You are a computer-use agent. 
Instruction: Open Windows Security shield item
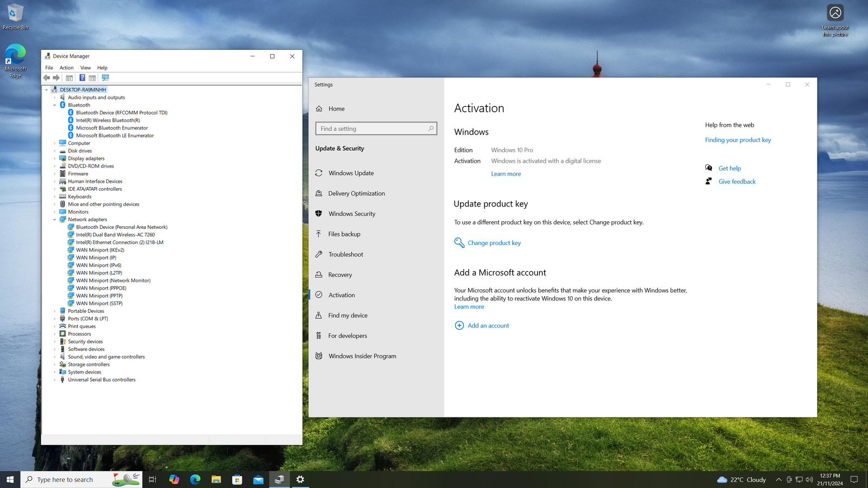tap(352, 214)
